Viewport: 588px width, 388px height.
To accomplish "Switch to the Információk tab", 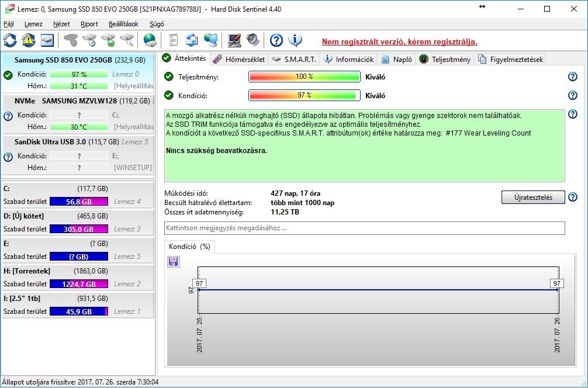I will coord(348,59).
